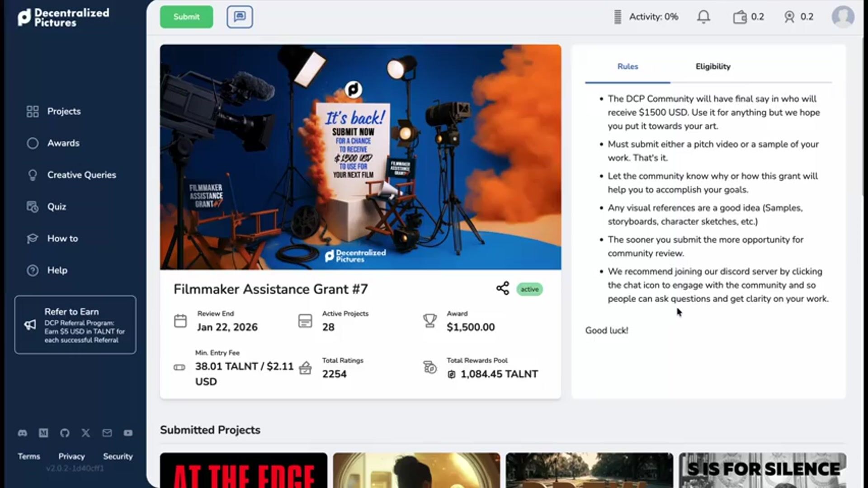Open the YouTube link in sidebar footer

coord(128,433)
